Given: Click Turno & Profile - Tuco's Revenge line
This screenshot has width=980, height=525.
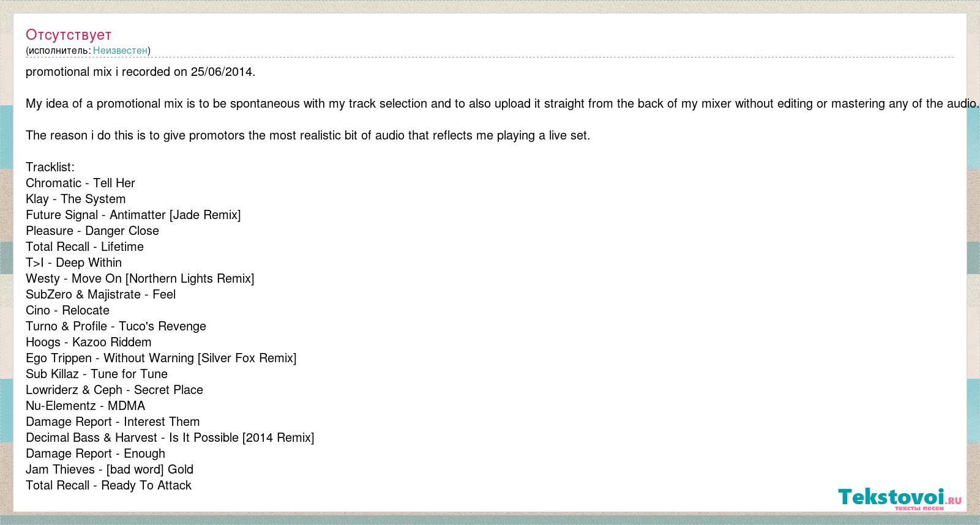Looking at the screenshot, I should pyautogui.click(x=116, y=326).
